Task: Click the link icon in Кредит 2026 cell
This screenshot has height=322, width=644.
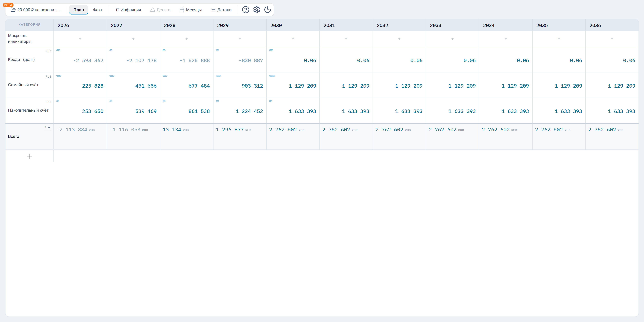Action: pyautogui.click(x=58, y=50)
